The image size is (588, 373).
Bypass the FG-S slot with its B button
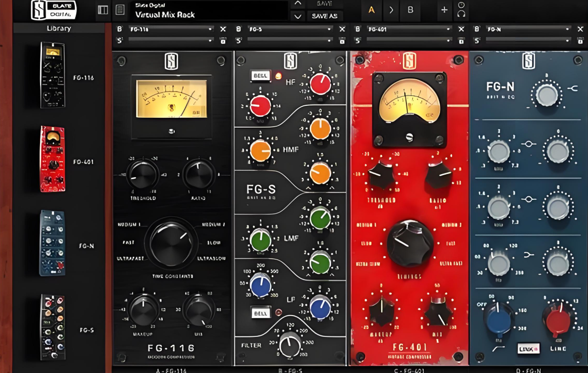[x=239, y=29]
